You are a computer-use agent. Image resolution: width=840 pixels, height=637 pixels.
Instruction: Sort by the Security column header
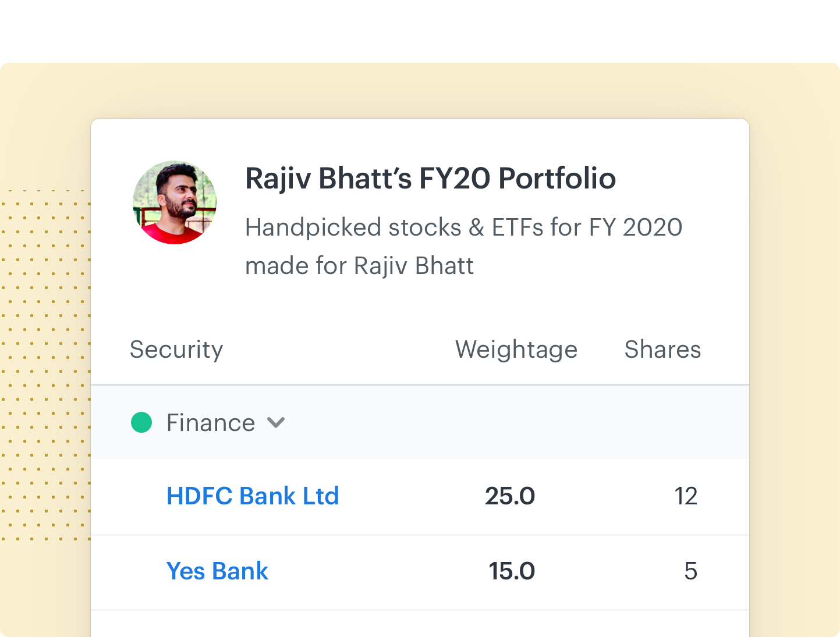[176, 350]
